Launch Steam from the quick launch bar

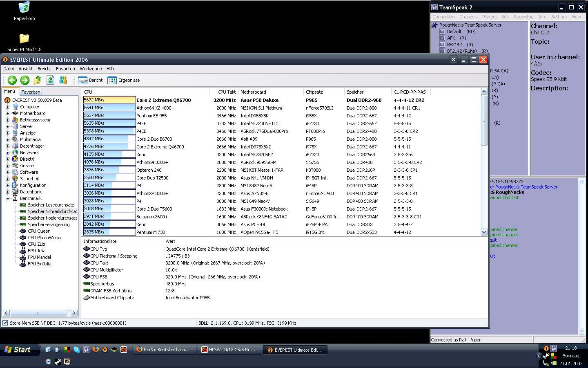coord(58,361)
